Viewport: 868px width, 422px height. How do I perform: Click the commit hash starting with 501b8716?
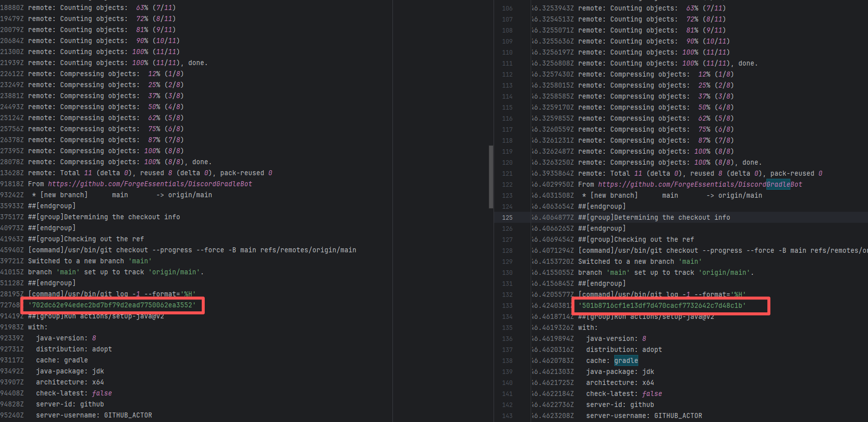(x=662, y=306)
